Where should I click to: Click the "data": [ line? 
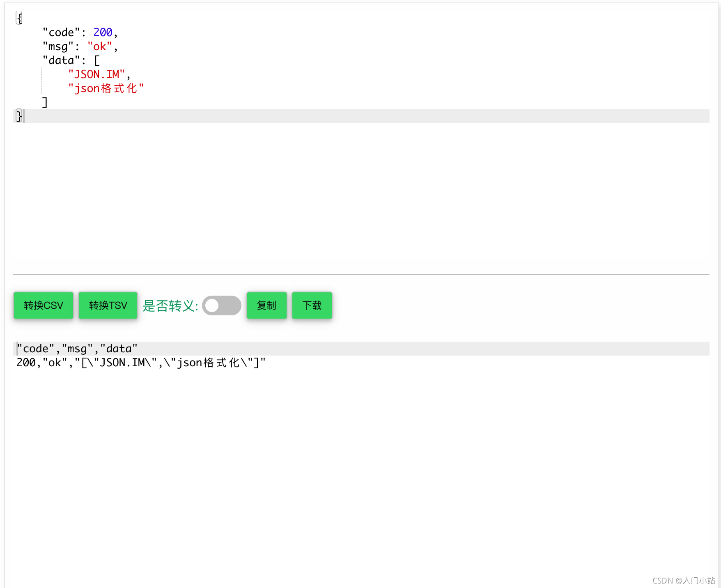pos(71,60)
